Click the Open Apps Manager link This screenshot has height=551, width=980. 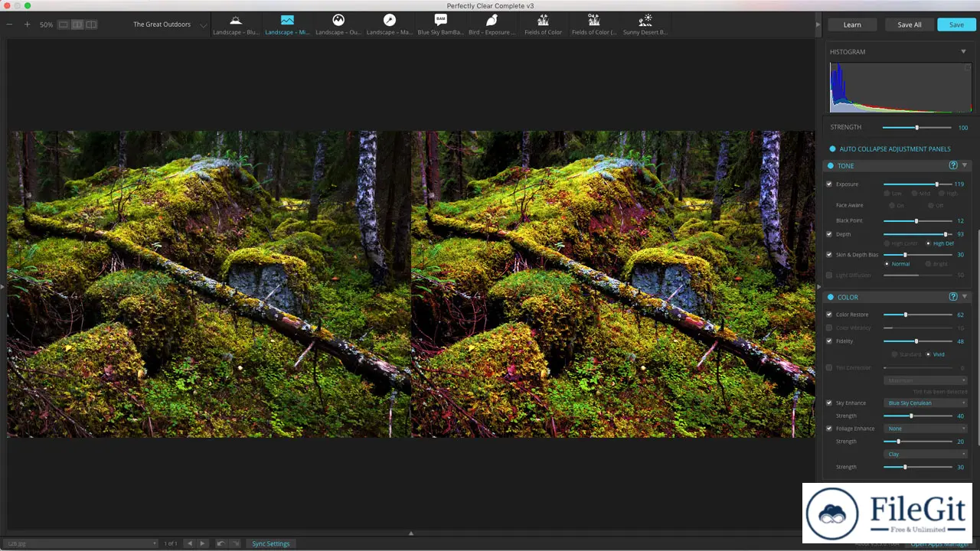[x=940, y=544]
